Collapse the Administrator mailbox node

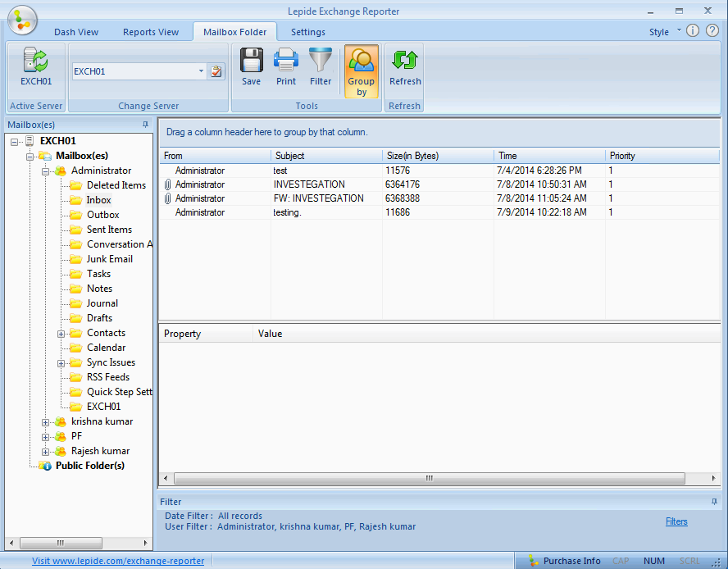[46, 171]
